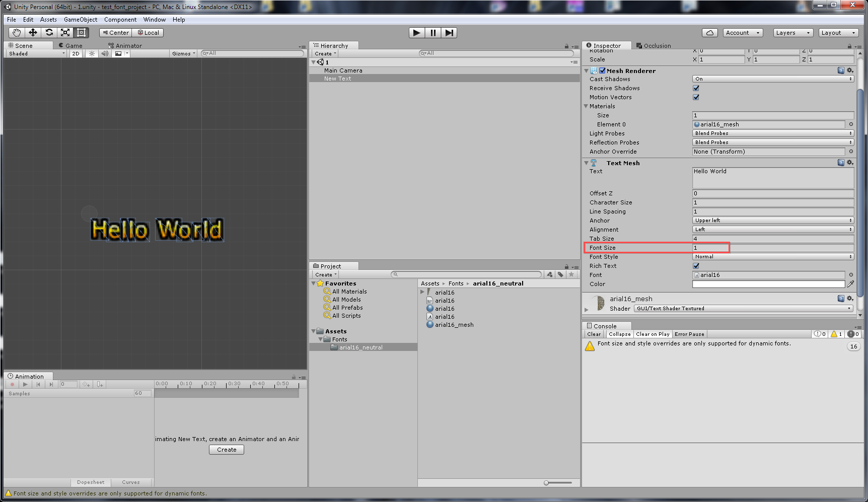Clear the Console messages
Image resolution: width=868 pixels, height=502 pixels.
tap(594, 334)
